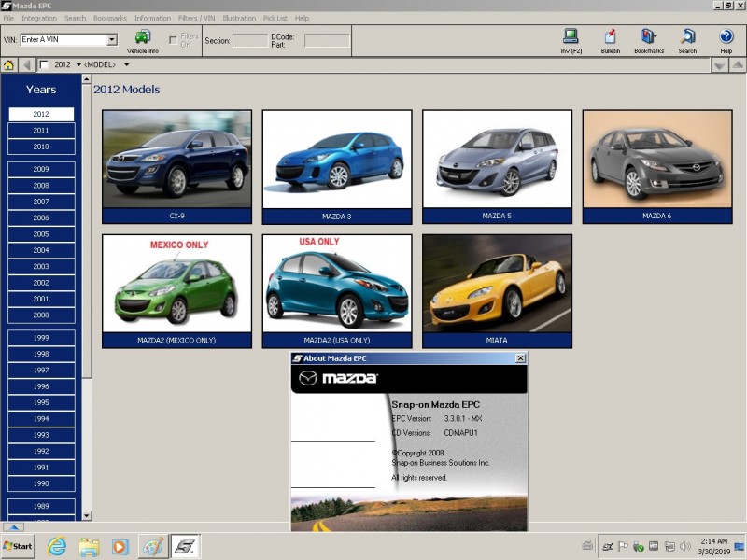
Task: Click the Section field
Action: pyautogui.click(x=249, y=40)
